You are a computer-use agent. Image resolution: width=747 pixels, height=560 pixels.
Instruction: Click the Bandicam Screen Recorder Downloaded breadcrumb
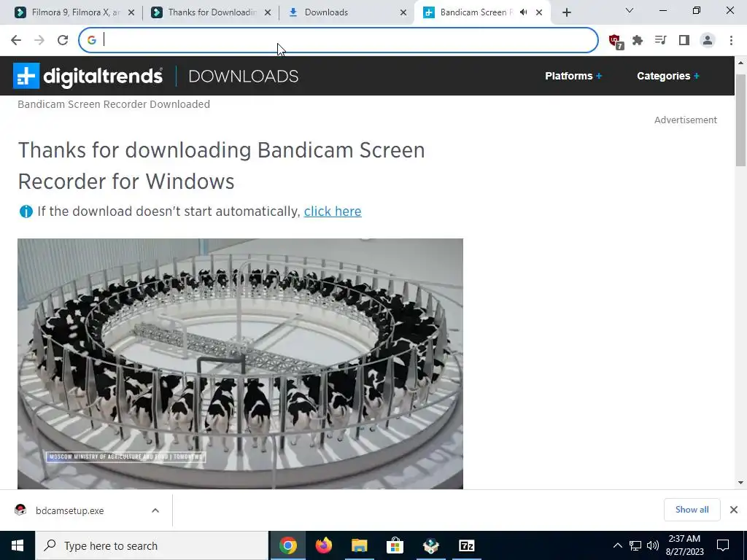tap(114, 104)
